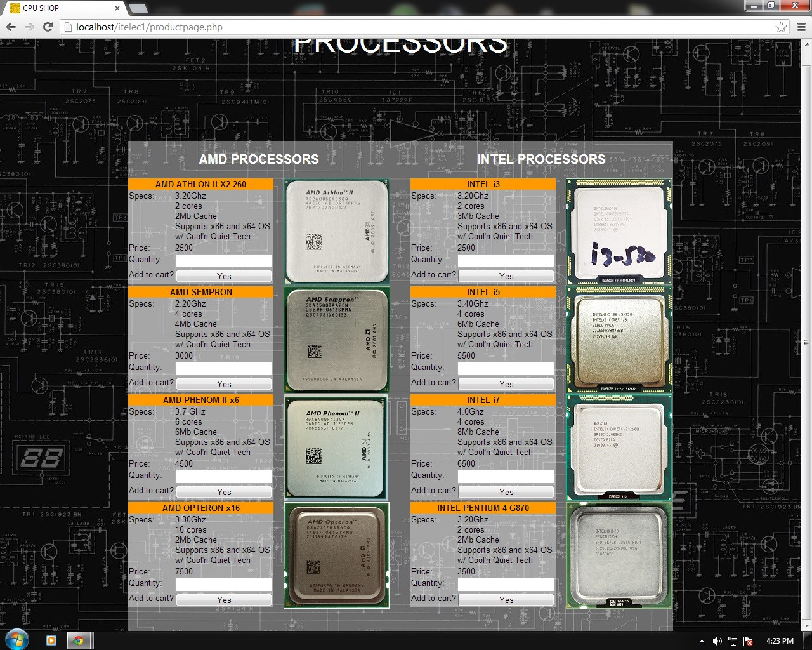Click the 7500 price of AMD Opteron
Screen dimensions: 812x650
point(184,571)
